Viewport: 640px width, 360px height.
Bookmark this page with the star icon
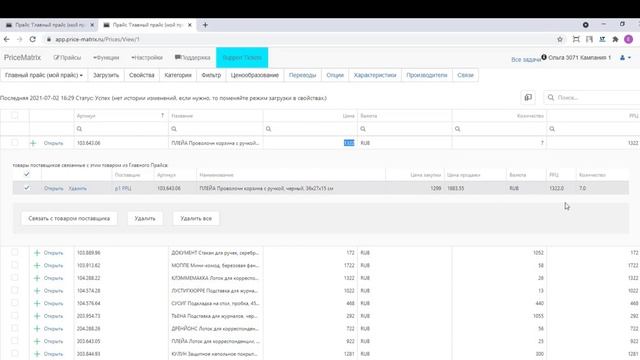560,39
